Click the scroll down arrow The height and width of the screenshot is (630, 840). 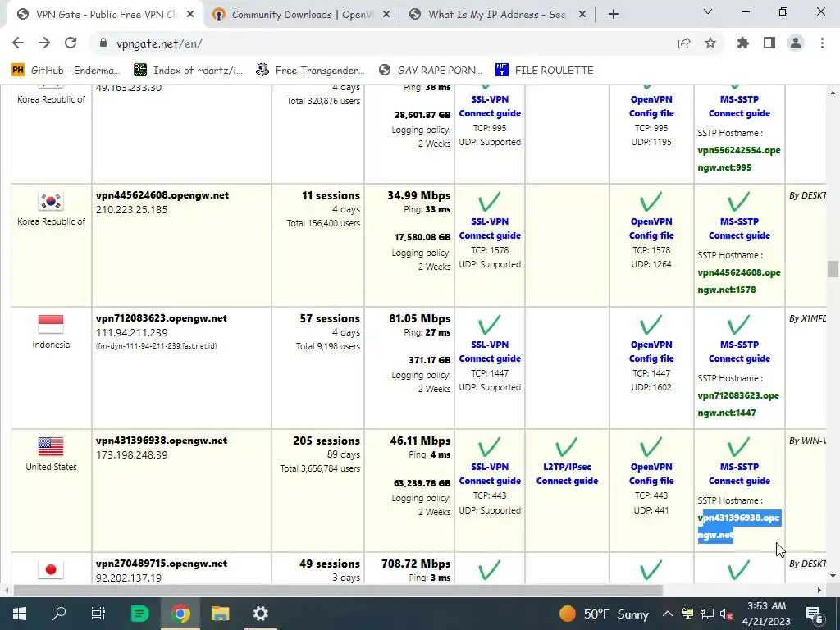point(833,576)
